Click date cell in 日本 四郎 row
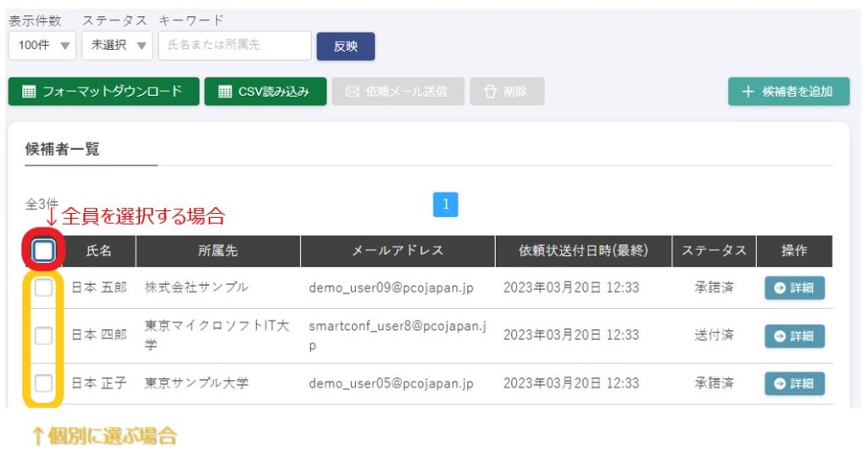Screen dimensions: 868x452 click(571, 335)
